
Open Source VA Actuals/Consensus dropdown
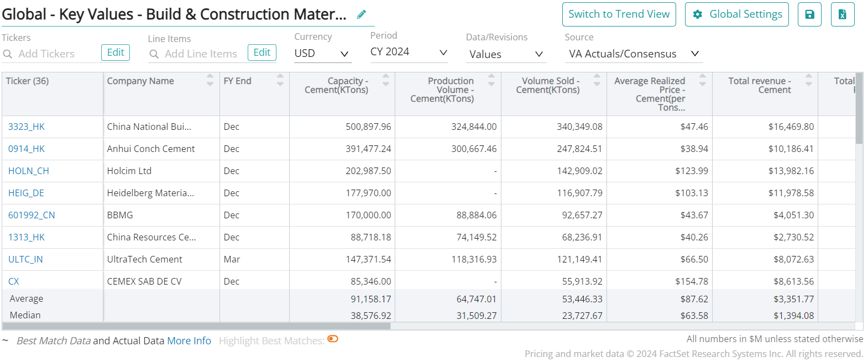(634, 54)
